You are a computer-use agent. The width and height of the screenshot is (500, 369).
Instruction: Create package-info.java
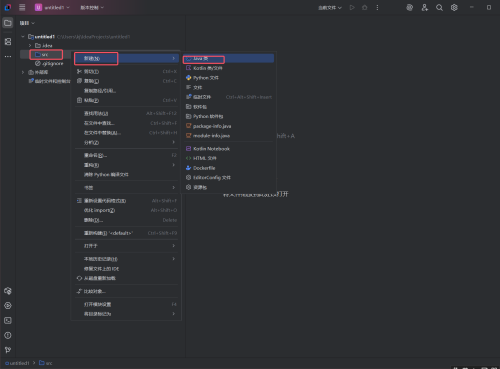pos(228,126)
